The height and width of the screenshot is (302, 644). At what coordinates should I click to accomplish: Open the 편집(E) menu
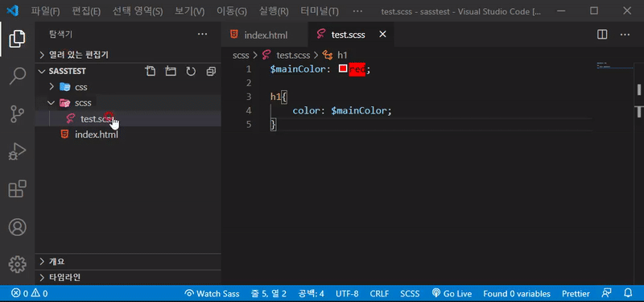pos(86,11)
